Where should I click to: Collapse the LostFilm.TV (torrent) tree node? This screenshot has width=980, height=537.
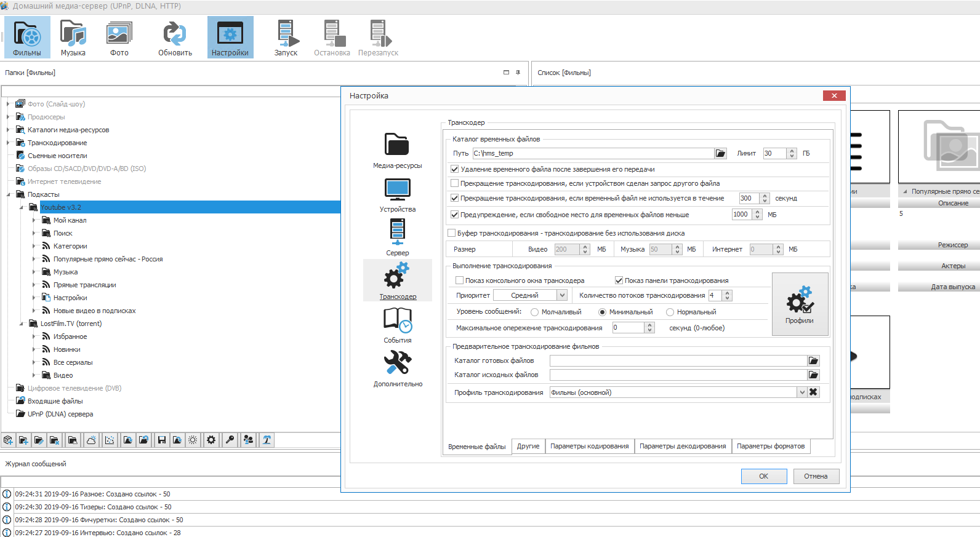(22, 324)
